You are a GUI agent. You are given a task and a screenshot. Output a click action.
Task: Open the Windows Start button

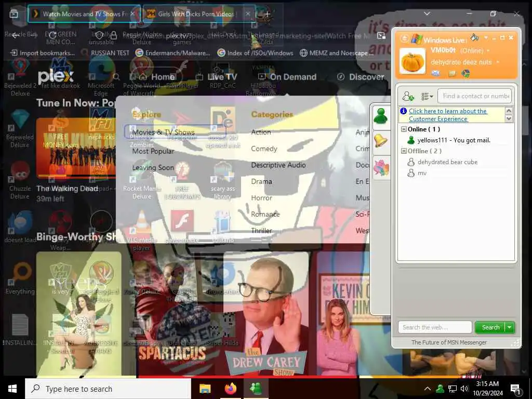12,389
